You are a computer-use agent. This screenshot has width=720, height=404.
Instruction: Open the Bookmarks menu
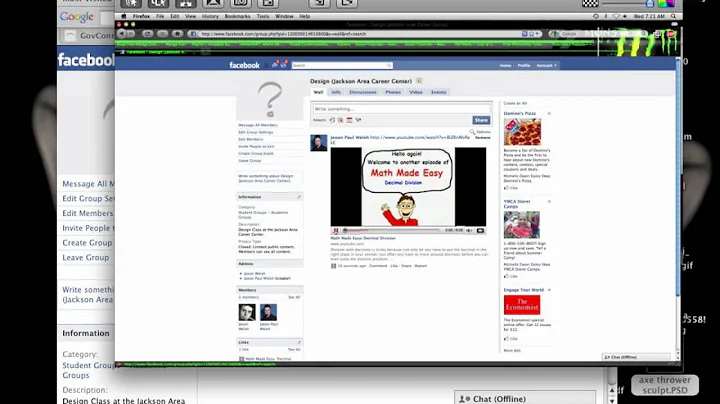237,16
